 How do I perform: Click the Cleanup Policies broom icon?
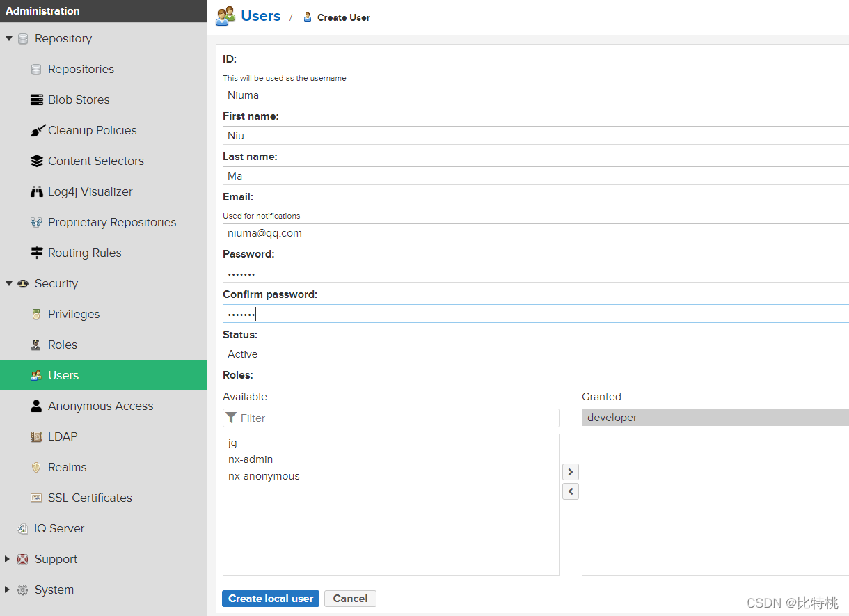(x=37, y=130)
